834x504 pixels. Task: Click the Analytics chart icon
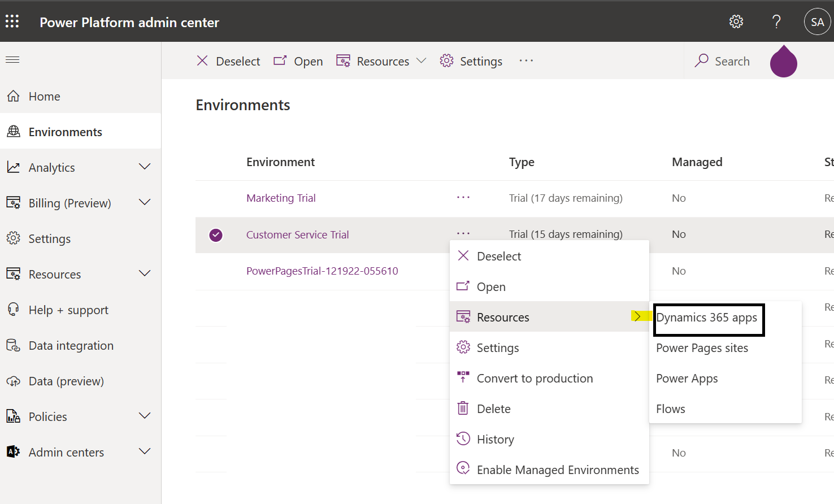pyautogui.click(x=14, y=167)
